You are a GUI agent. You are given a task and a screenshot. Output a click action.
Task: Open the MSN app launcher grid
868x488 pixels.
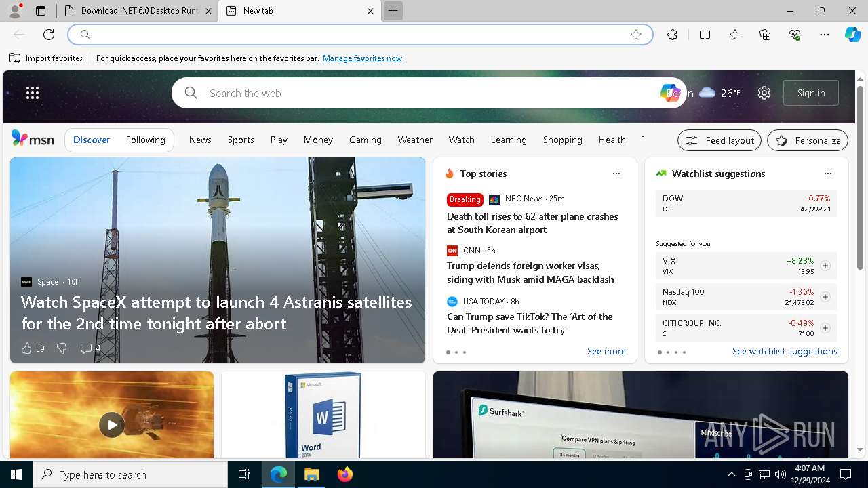33,93
